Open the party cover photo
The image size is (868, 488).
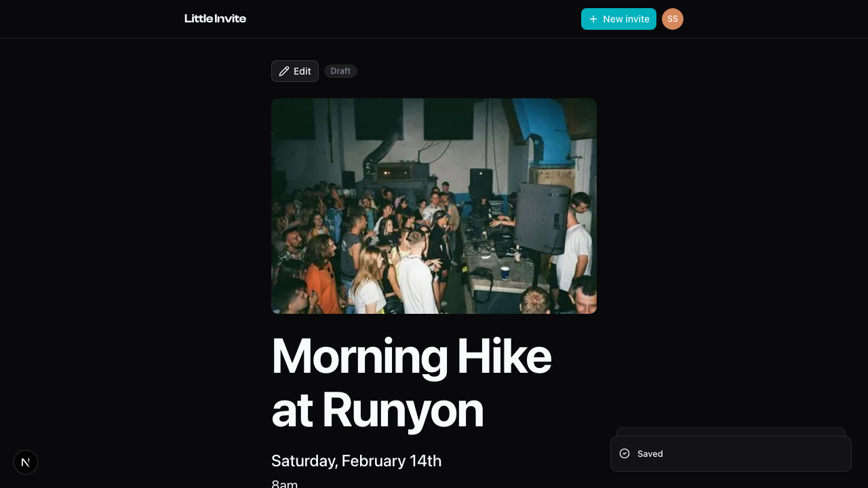click(434, 206)
